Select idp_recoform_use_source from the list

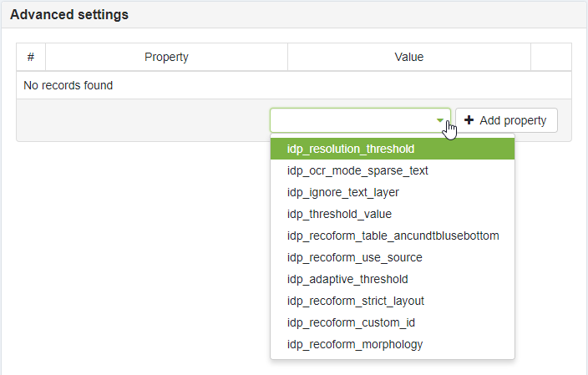pos(354,257)
